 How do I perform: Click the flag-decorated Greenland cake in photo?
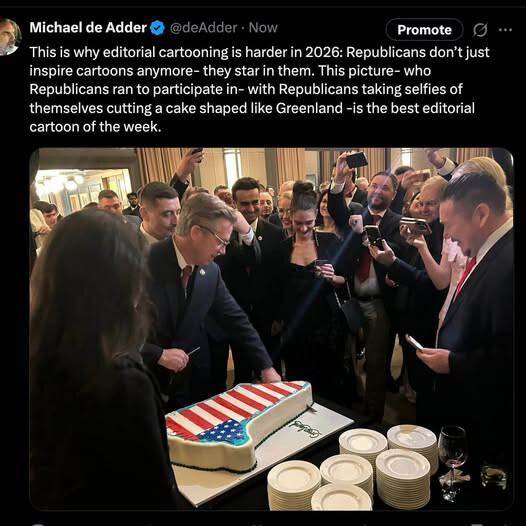(x=239, y=424)
